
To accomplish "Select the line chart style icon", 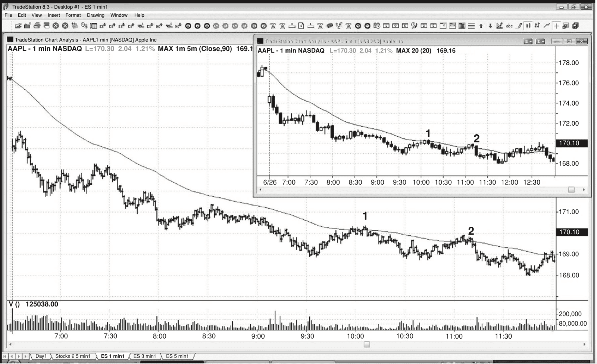I will coord(547,26).
